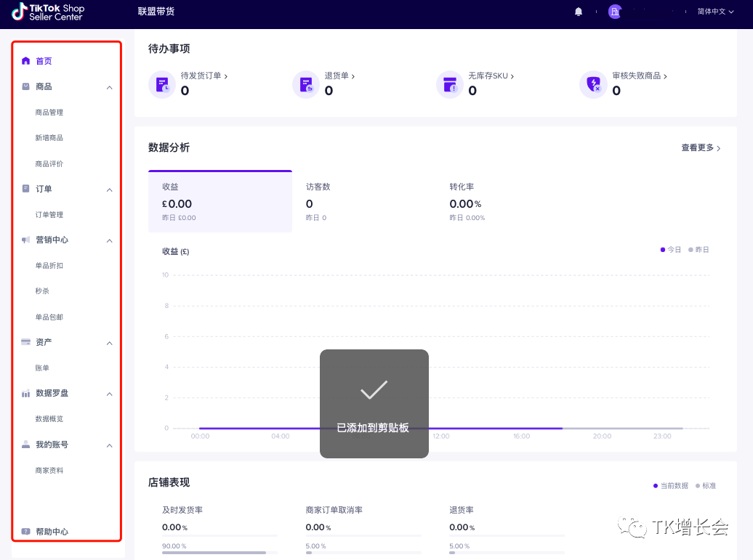Click the 查看更多 link in 数据分析

pos(700,147)
